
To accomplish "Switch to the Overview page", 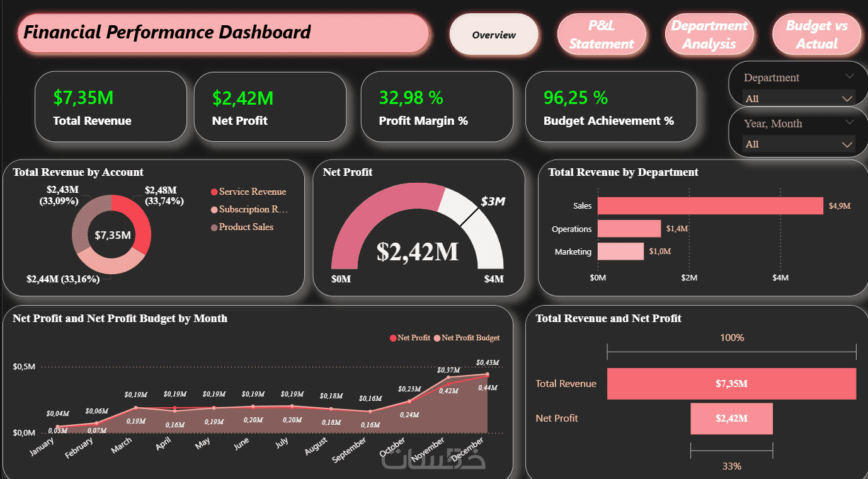I will (494, 35).
